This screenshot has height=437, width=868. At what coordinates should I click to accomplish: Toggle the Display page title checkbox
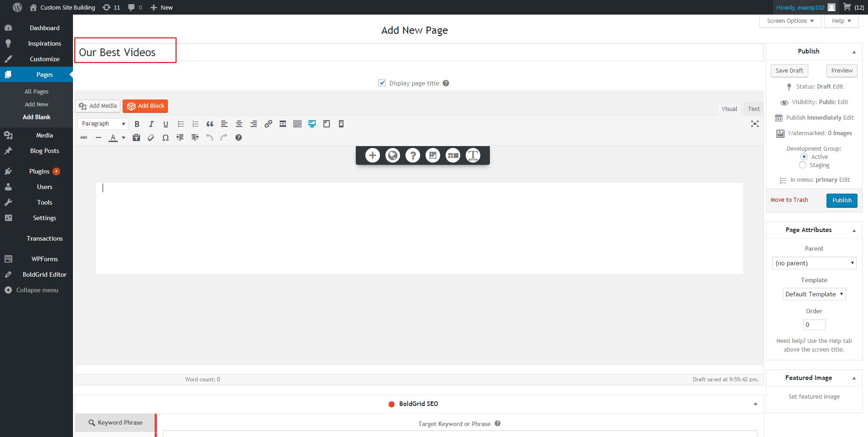[x=382, y=83]
